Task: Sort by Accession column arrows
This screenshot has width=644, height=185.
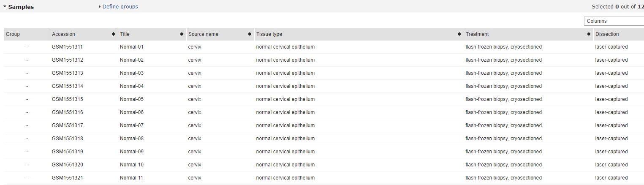Action: (x=113, y=34)
